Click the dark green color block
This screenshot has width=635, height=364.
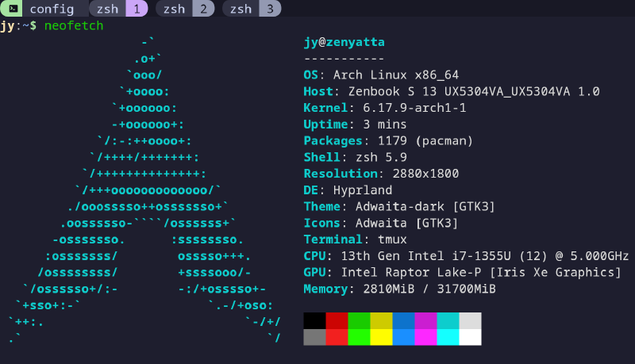click(x=360, y=320)
